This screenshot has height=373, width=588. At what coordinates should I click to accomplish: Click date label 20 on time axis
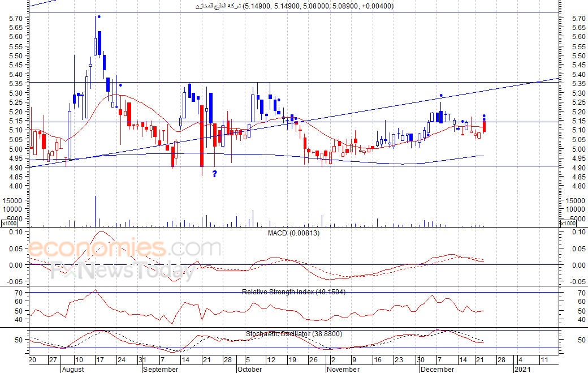[33, 360]
